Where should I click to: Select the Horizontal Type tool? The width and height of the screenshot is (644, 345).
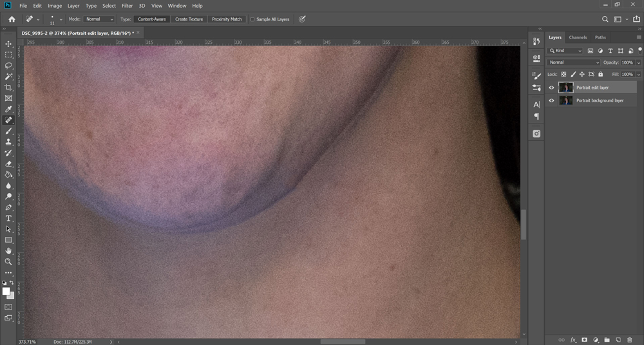point(8,218)
